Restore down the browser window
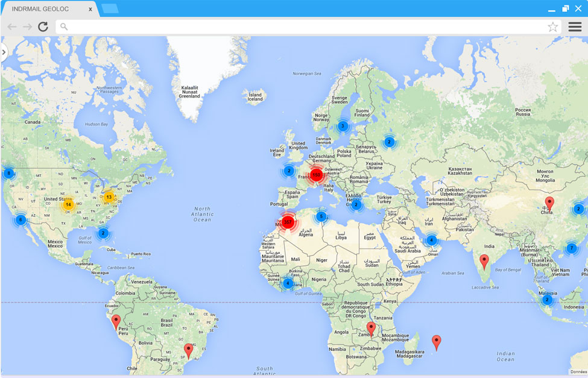 point(566,8)
